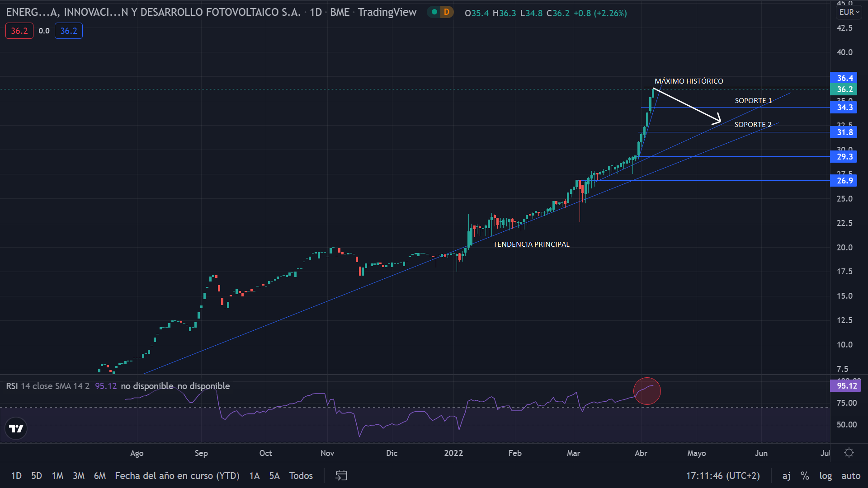868x488 pixels.
Task: Click the blue 36.2 buy button
Action: 69,31
